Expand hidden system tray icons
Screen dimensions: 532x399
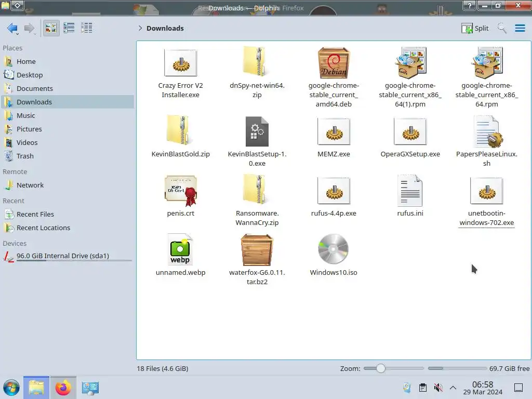453,388
